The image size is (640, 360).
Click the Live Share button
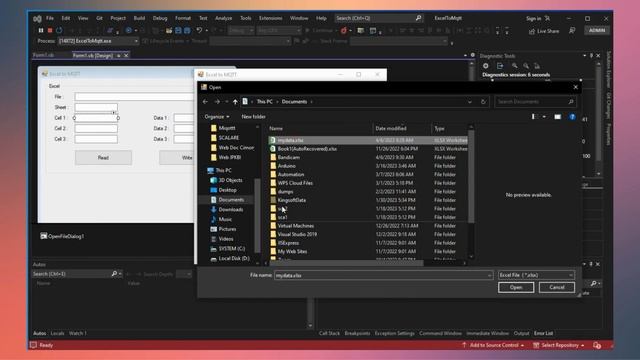pos(544,31)
